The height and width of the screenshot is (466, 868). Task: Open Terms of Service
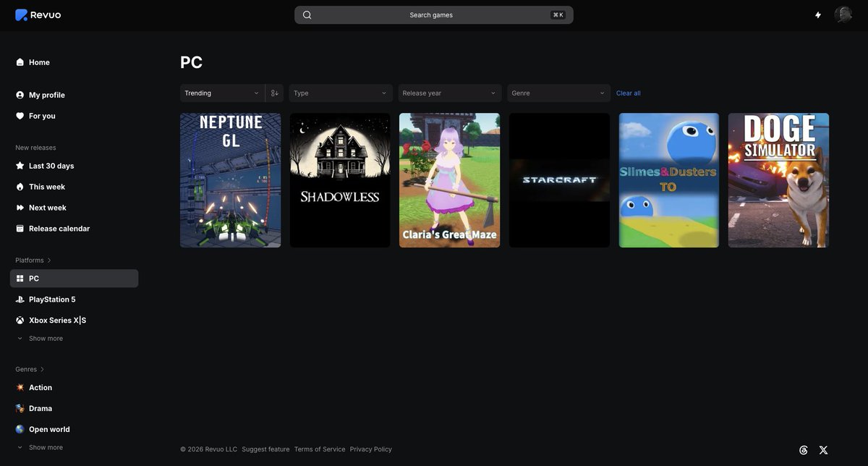point(320,449)
